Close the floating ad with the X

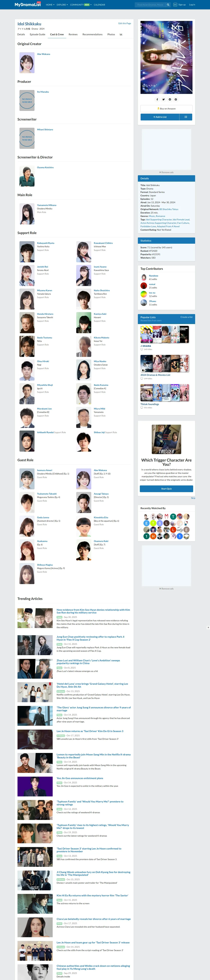point(208,628)
